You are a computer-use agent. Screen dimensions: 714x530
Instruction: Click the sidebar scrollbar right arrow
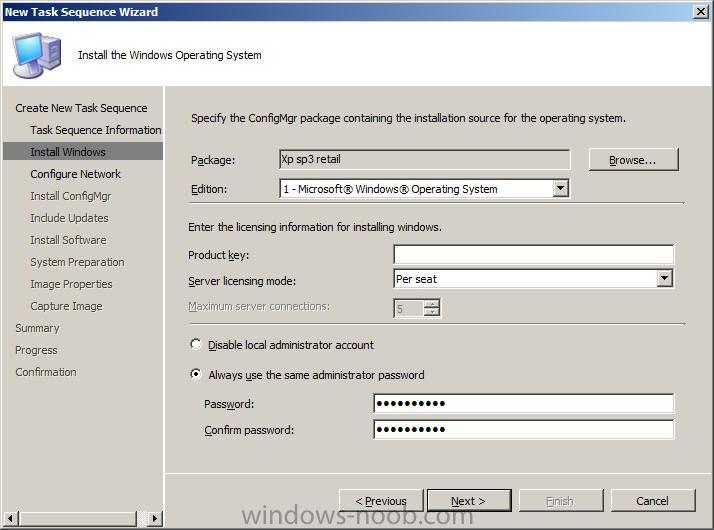coord(155,518)
